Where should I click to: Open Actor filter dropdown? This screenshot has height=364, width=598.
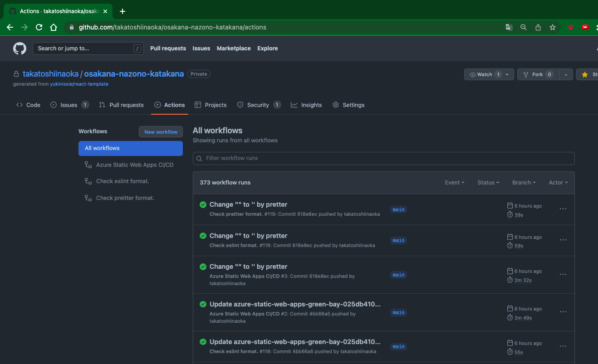(559, 183)
